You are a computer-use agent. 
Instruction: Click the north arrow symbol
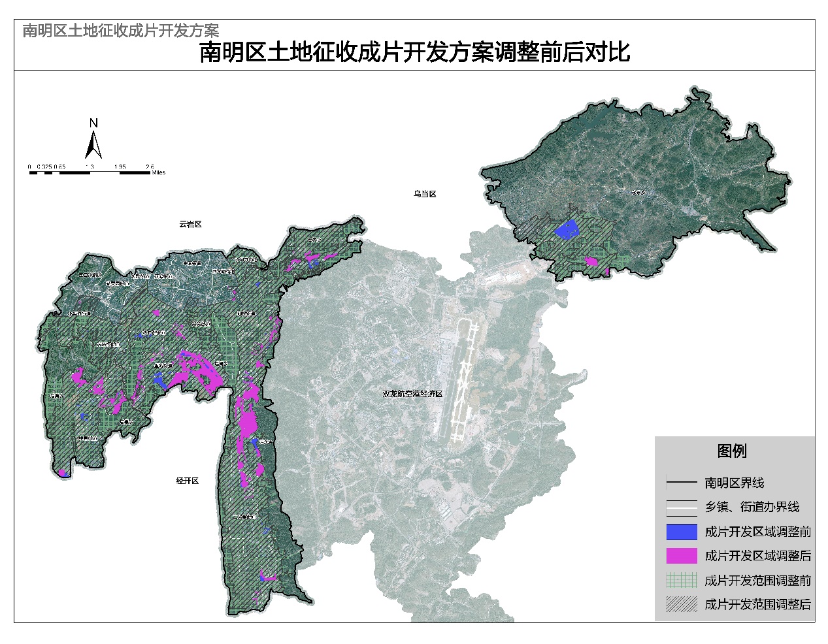(x=93, y=145)
